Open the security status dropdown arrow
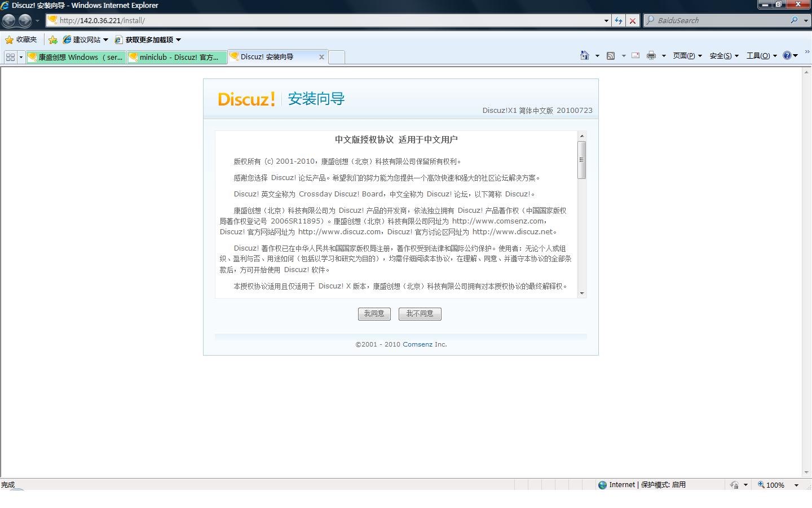 (745, 485)
